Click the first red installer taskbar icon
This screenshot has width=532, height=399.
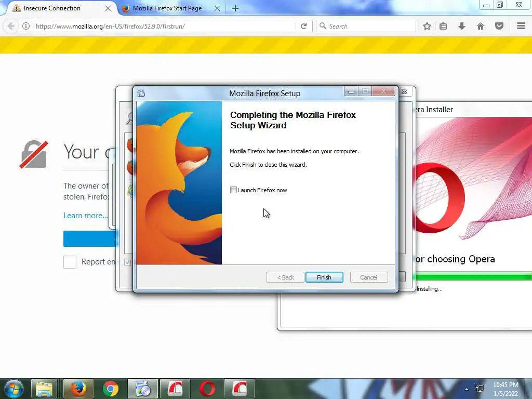click(x=175, y=389)
